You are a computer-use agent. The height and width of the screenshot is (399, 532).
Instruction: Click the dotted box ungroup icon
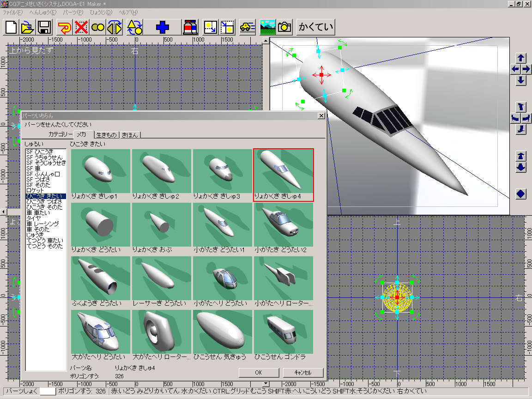(227, 27)
